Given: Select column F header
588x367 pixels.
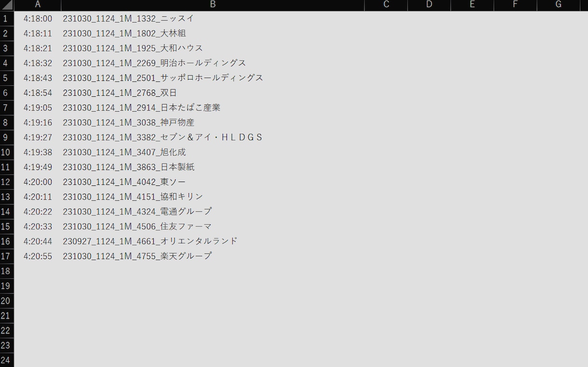Looking at the screenshot, I should (x=515, y=5).
